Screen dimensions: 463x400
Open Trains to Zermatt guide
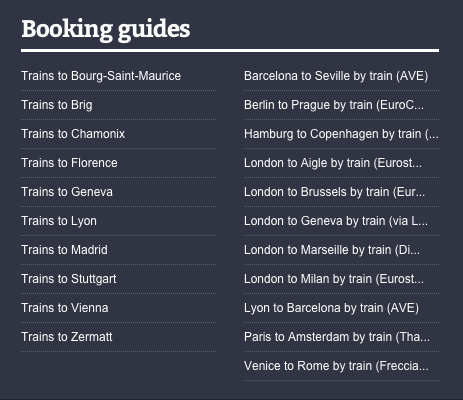[67, 337]
